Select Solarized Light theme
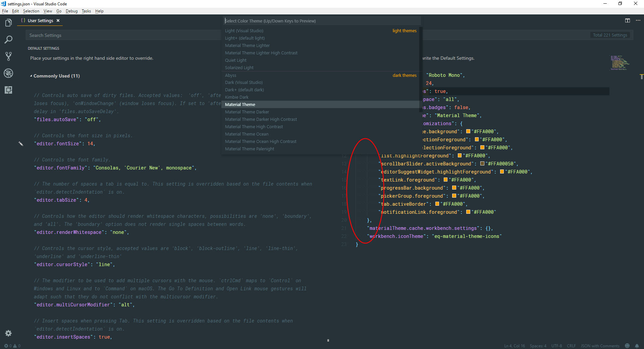This screenshot has width=644, height=349. (320, 67)
